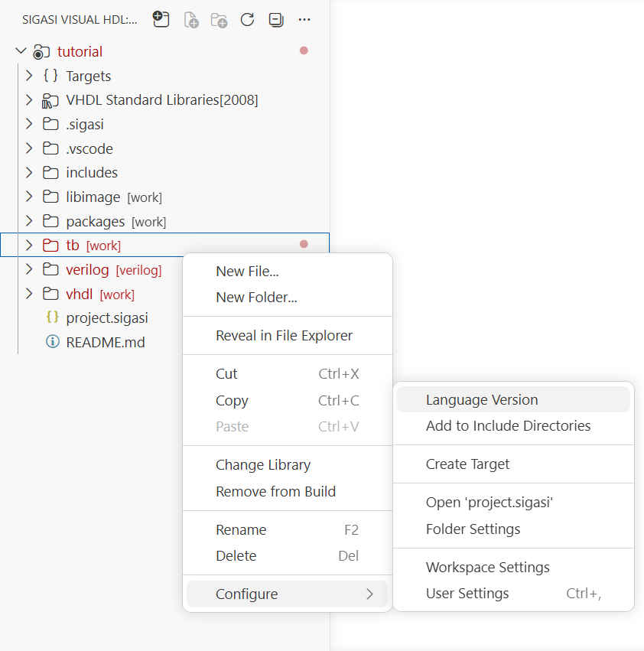Image resolution: width=644 pixels, height=651 pixels.
Task: Expand the .sigasi folder
Action: [x=29, y=124]
